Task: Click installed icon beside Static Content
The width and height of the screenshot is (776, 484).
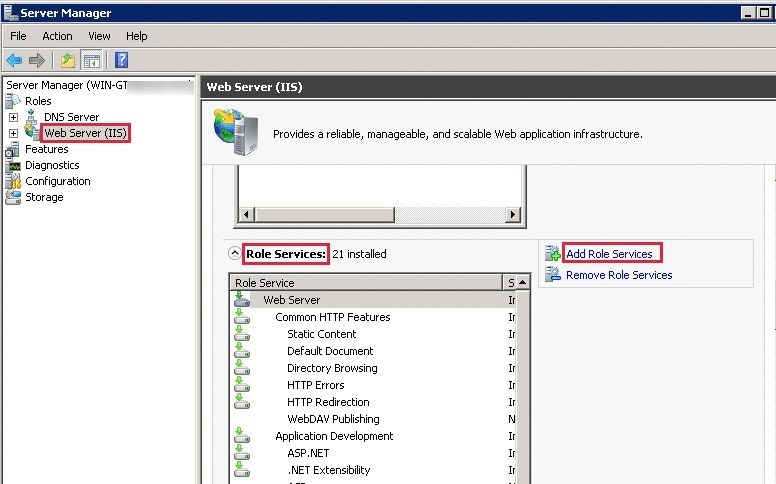Action: [x=242, y=334]
